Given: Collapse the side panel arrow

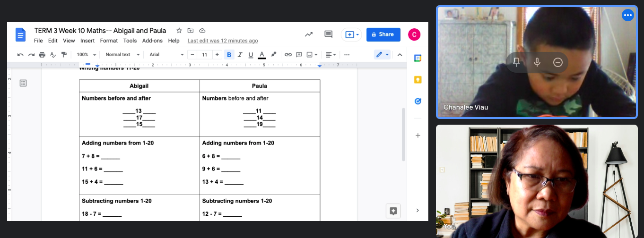Looking at the screenshot, I should [418, 210].
